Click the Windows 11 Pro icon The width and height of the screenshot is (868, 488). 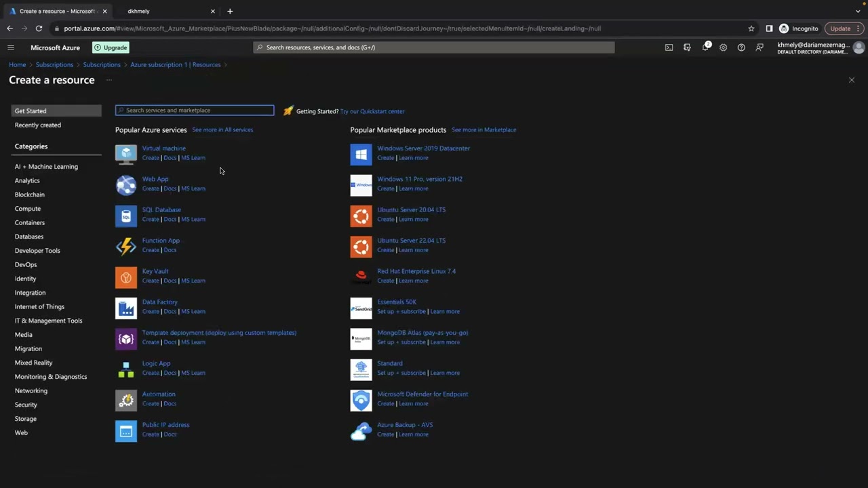(361, 185)
